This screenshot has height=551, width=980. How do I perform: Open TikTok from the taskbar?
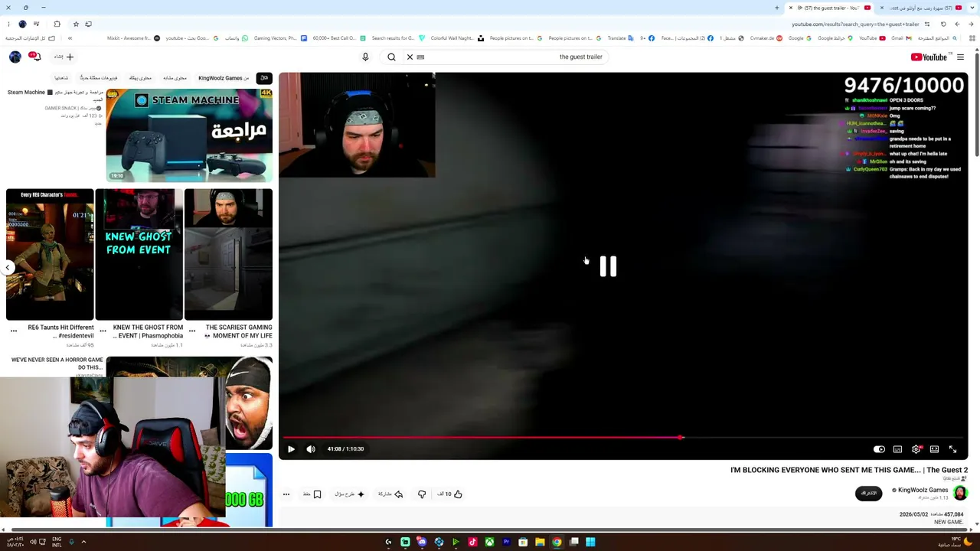tap(472, 542)
